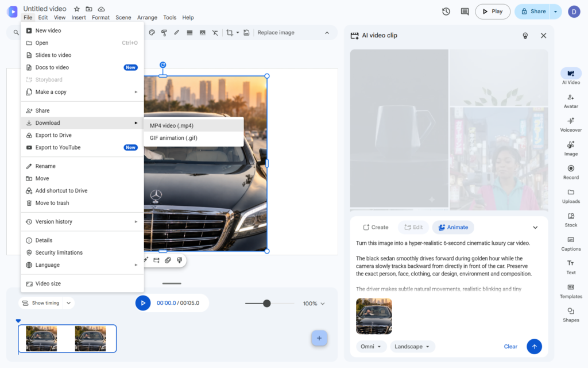Screen dimensions: 588x368
Task: Open the Avatar sidebar tool
Action: [x=571, y=101]
